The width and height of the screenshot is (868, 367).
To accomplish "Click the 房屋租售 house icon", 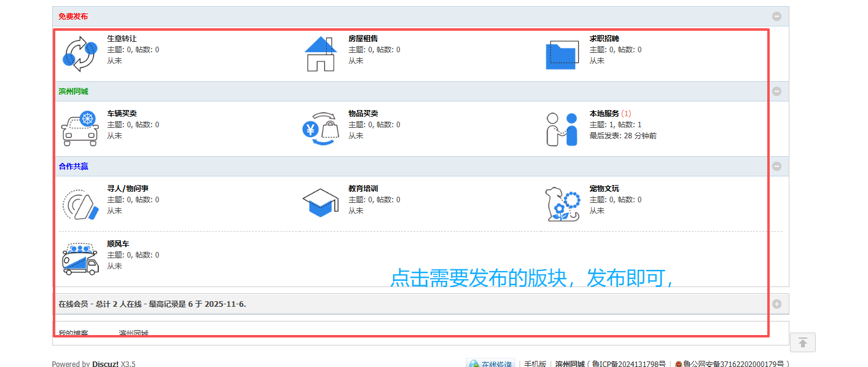I will [320, 53].
